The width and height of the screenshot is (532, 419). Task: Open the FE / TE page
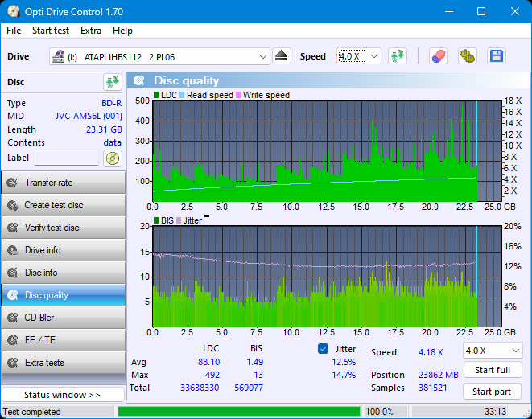tap(64, 340)
